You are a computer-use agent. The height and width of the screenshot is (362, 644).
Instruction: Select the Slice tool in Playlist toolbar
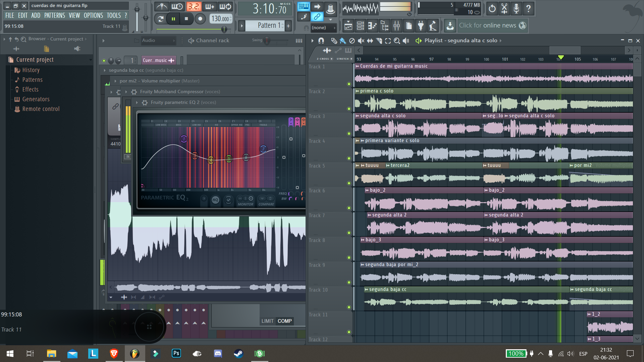[379, 41]
